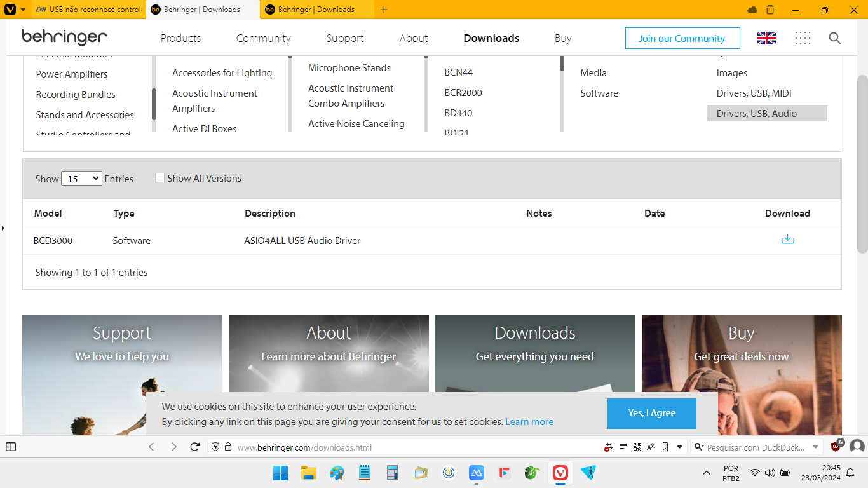Open the Products menu
This screenshot has height=488, width=868.
(180, 38)
